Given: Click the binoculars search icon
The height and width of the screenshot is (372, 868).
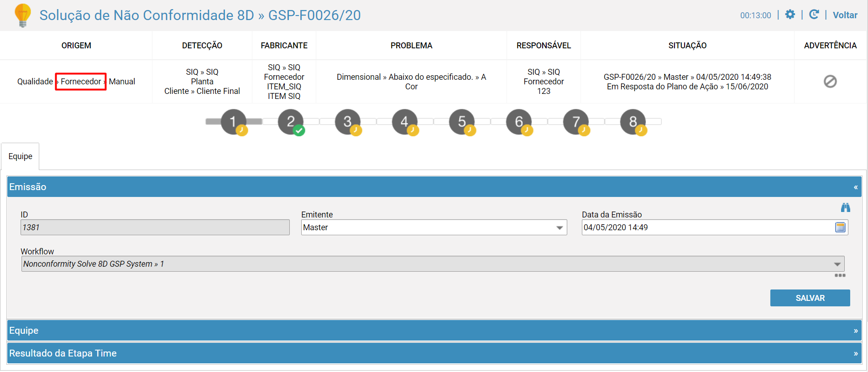Looking at the screenshot, I should [x=845, y=207].
